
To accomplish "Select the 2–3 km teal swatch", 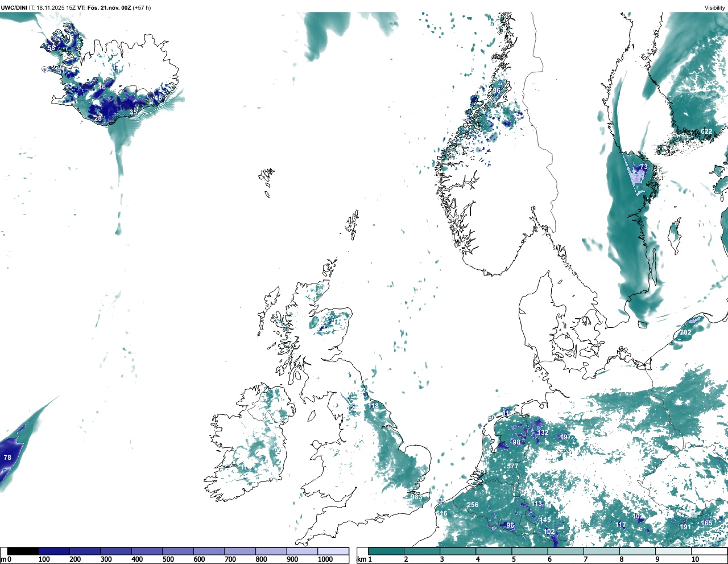I will tap(422, 551).
